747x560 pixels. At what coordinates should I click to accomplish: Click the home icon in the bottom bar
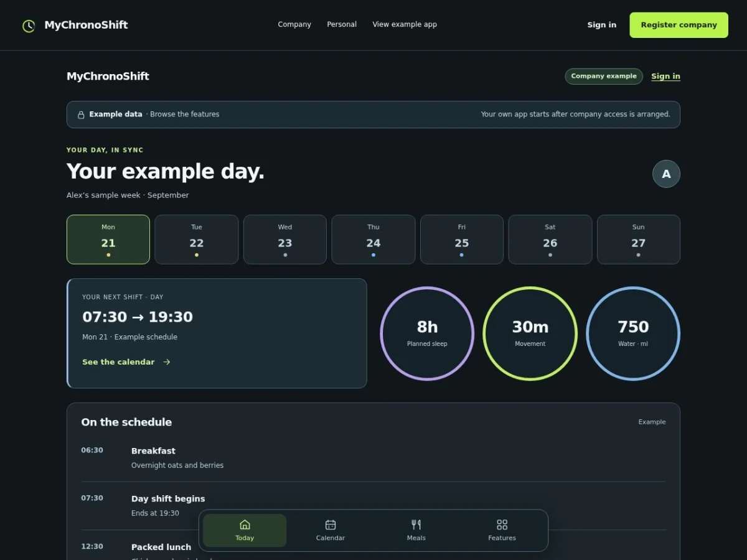tap(245, 525)
